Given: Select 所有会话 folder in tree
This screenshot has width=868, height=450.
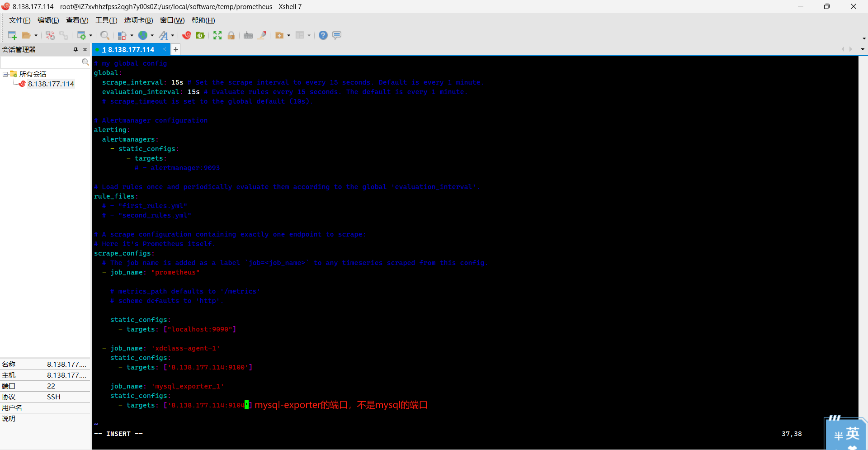Looking at the screenshot, I should 33,74.
